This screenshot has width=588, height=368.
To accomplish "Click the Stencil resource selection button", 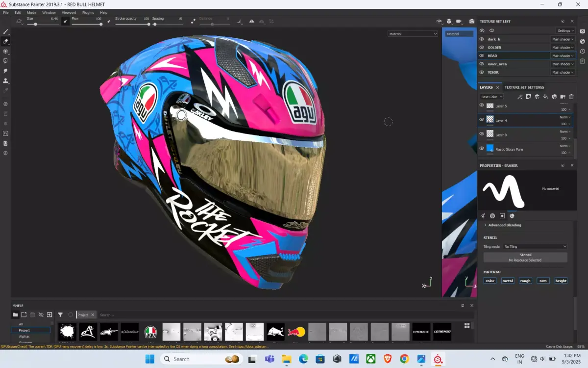I will point(525,257).
